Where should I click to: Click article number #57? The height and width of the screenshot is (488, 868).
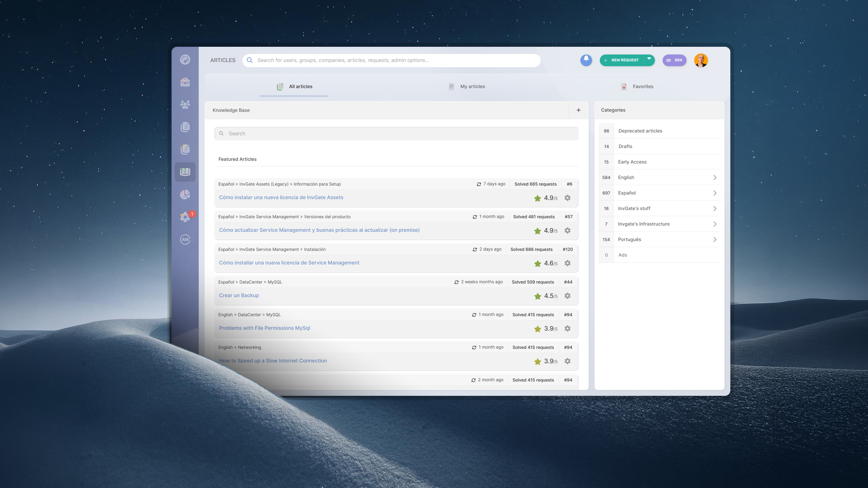click(569, 217)
